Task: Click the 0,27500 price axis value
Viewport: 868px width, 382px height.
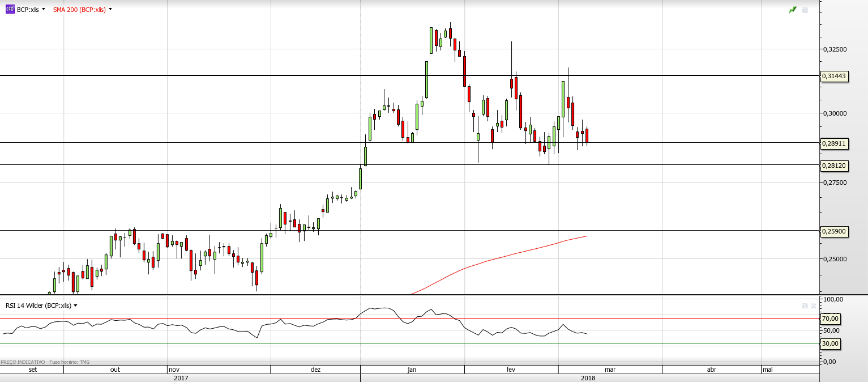Action: [835, 182]
